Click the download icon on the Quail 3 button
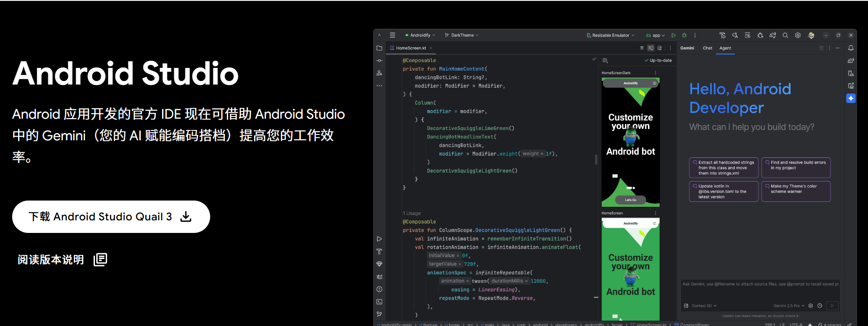 (x=186, y=217)
